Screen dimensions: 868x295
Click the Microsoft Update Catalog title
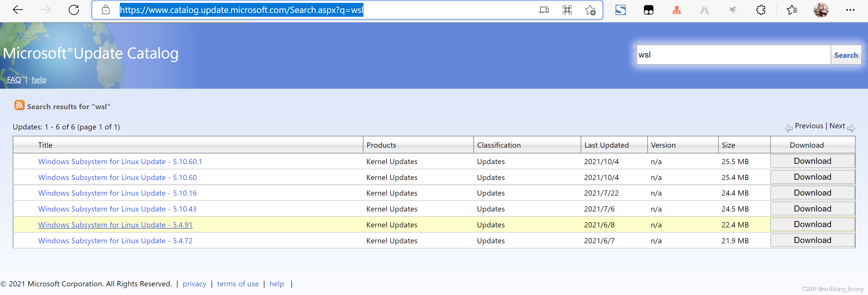pyautogui.click(x=90, y=53)
